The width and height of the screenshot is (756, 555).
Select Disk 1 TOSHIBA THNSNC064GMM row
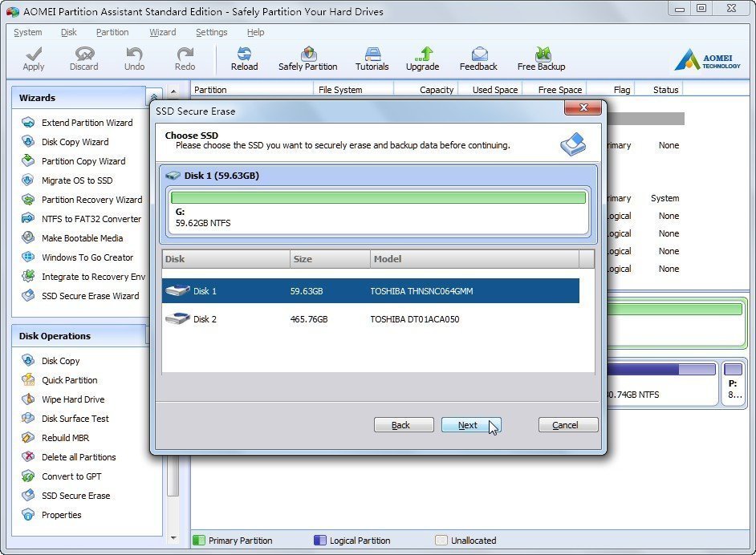pos(370,291)
